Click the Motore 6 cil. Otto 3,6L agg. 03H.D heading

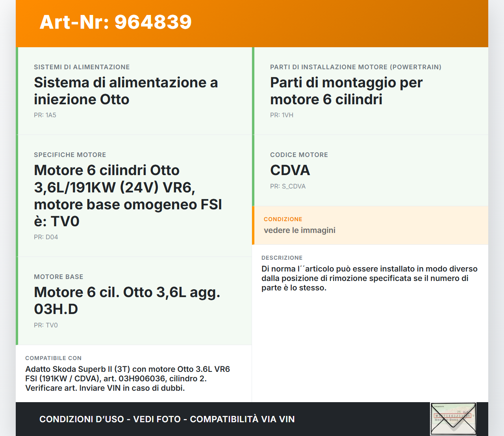[x=127, y=301]
